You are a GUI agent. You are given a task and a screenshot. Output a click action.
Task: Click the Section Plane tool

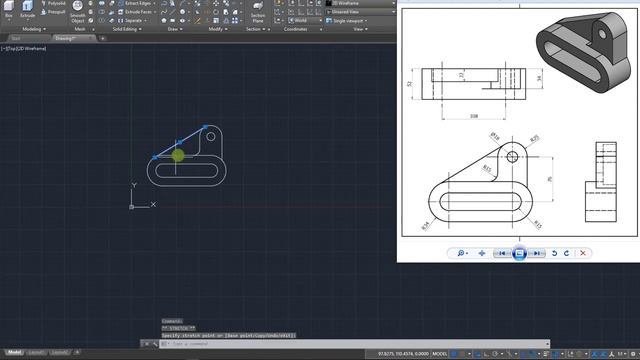[x=258, y=11]
